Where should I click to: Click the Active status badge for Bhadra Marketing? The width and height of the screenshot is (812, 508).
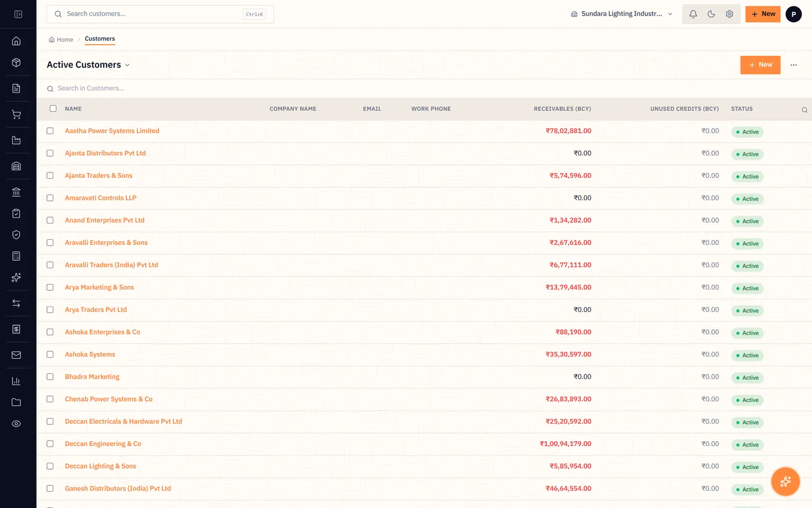click(x=747, y=378)
